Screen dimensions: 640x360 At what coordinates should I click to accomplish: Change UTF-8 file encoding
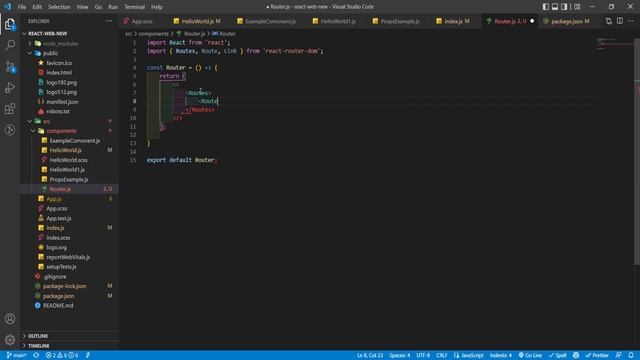pyautogui.click(x=423, y=355)
